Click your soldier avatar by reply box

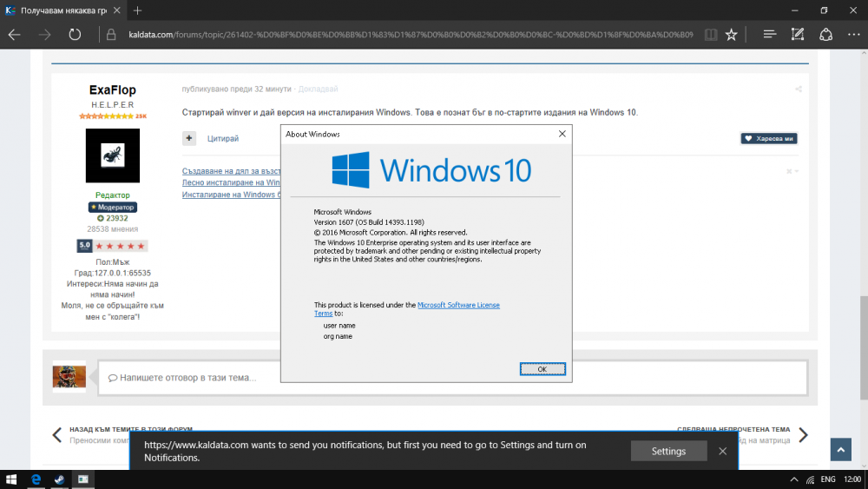click(x=69, y=377)
